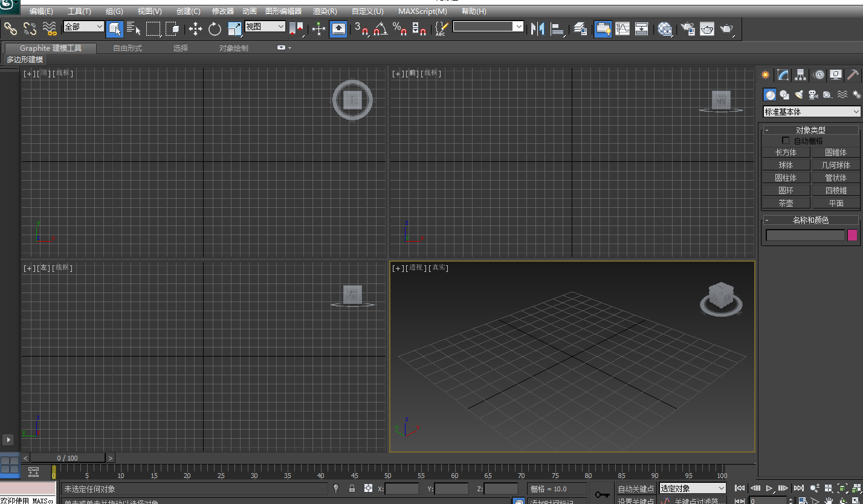The width and height of the screenshot is (863, 504).
Task: Open the Modify panel tab icon
Action: 783,75
